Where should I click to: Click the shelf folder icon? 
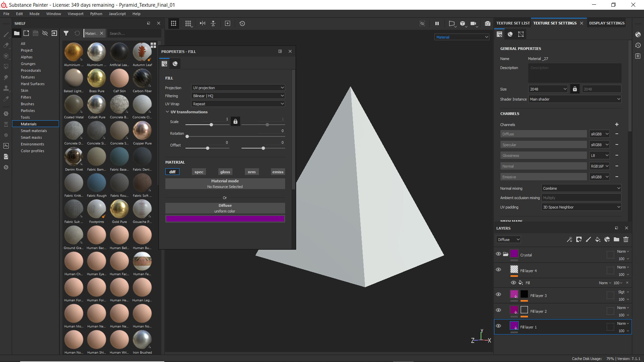[x=17, y=33]
